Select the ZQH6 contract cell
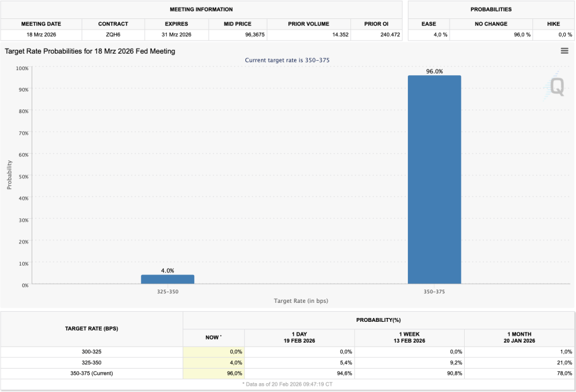The image size is (576, 392). click(x=113, y=35)
